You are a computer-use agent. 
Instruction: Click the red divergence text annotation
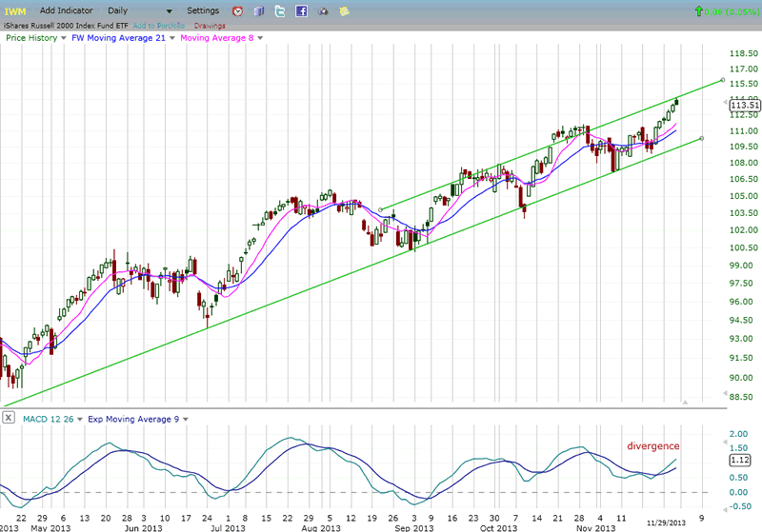pos(652,445)
